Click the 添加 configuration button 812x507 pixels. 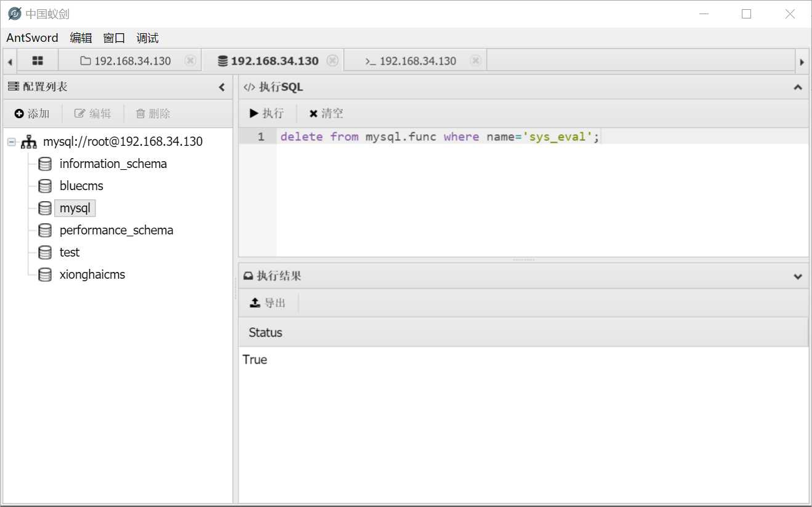(x=32, y=113)
